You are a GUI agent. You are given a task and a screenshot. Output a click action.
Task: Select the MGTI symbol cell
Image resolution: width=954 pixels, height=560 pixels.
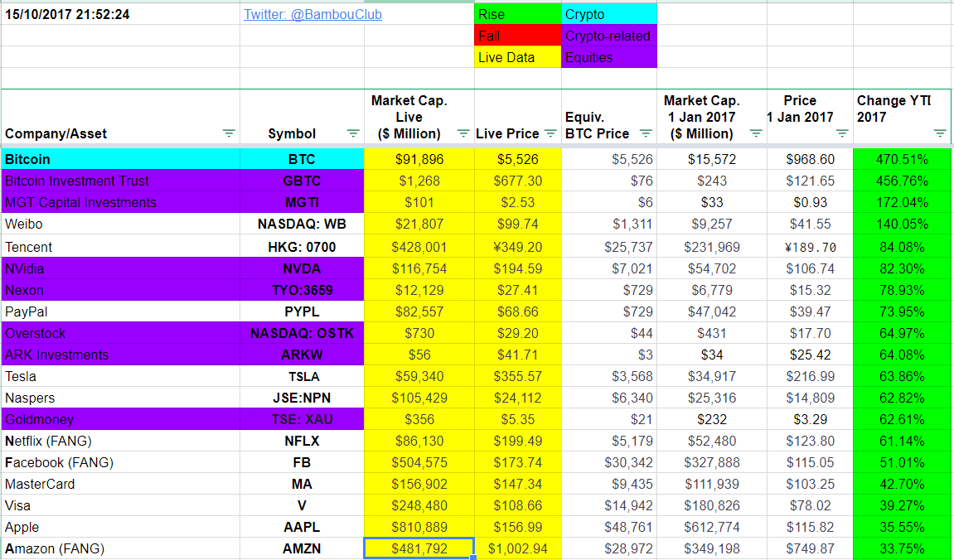(303, 202)
